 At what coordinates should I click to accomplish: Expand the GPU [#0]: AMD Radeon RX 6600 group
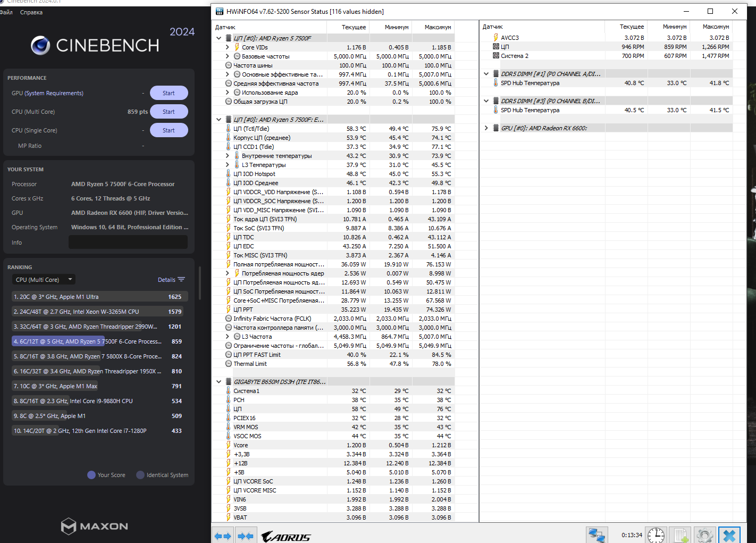click(x=486, y=128)
